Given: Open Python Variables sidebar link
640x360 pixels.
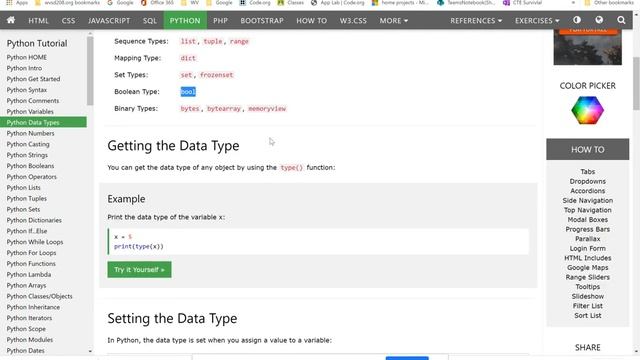Looking at the screenshot, I should tap(30, 111).
